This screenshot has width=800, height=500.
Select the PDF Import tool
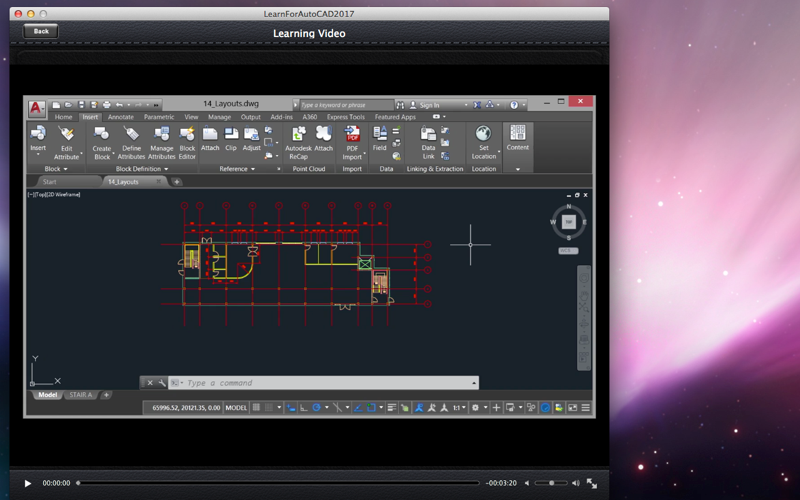[x=352, y=142]
